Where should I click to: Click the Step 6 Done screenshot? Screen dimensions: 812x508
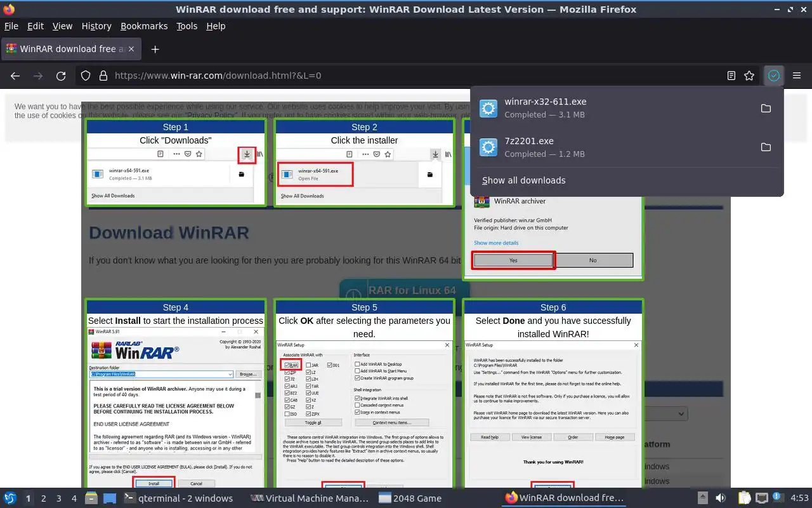point(553,414)
